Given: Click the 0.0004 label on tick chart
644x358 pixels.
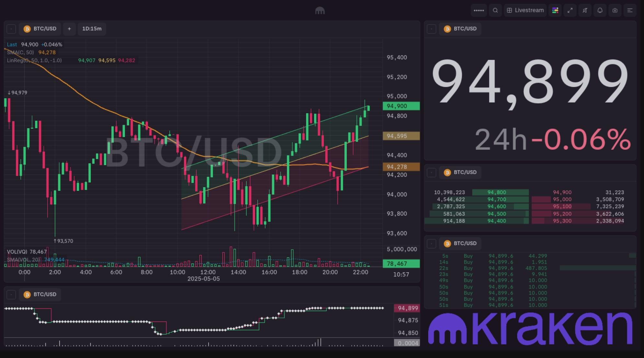Looking at the screenshot, I should tap(407, 343).
